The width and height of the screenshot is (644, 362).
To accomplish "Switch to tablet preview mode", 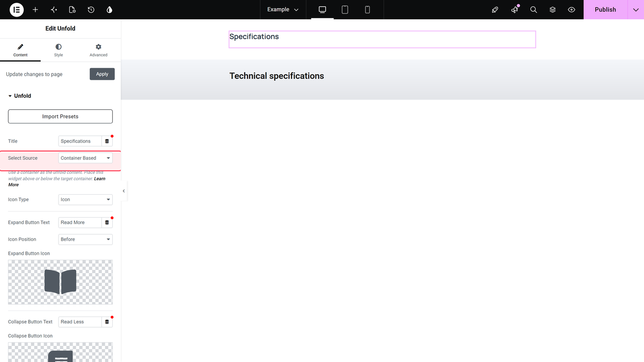I will (345, 10).
